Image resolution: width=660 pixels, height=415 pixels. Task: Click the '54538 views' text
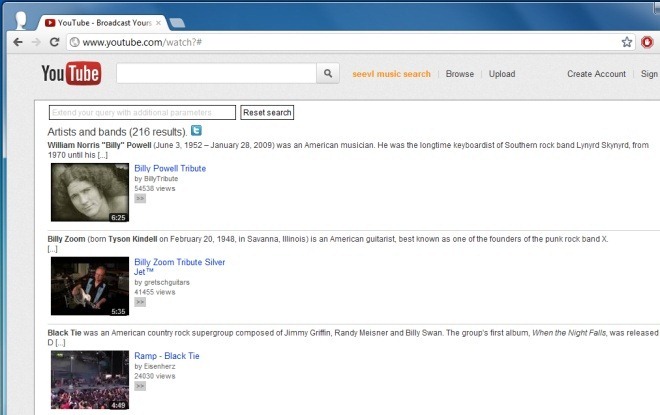tap(154, 189)
